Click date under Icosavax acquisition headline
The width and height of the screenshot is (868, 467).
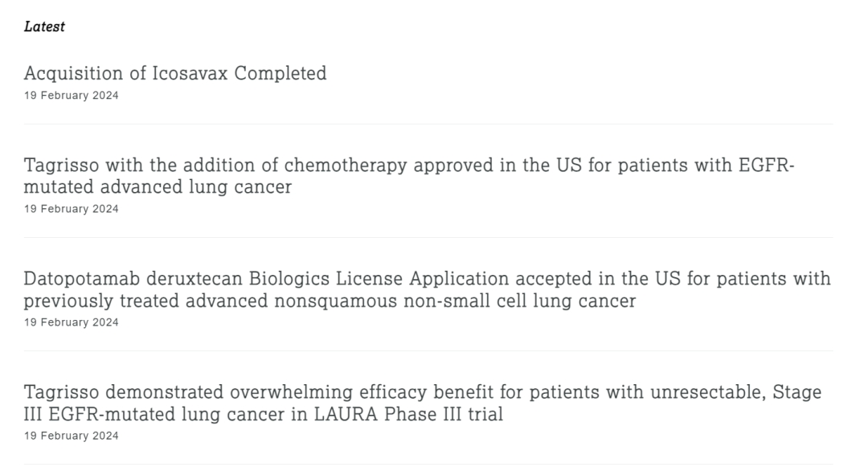pos(72,96)
